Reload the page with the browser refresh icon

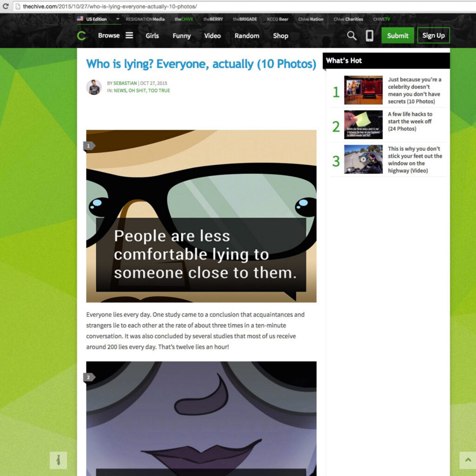coord(6,7)
